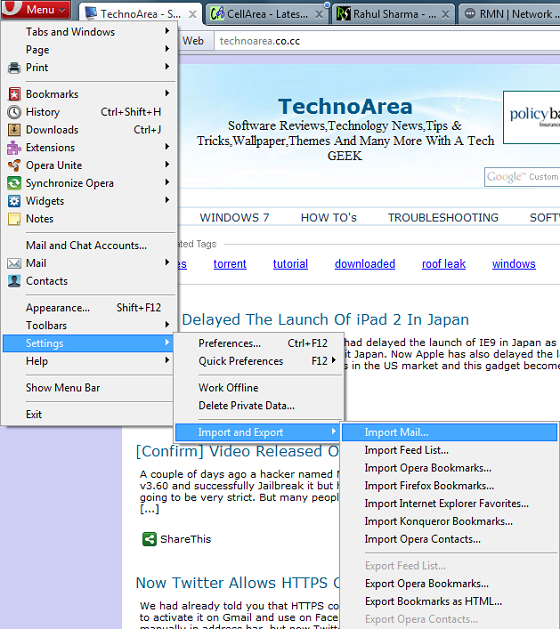Expand the Opera Unite submenu arrow
560x629 pixels.
tap(167, 164)
